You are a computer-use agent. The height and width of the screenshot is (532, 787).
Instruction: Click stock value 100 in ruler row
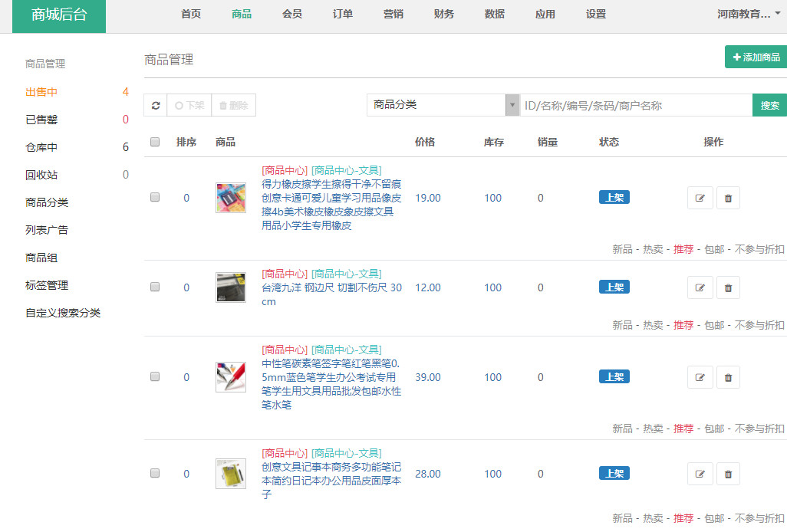[493, 287]
